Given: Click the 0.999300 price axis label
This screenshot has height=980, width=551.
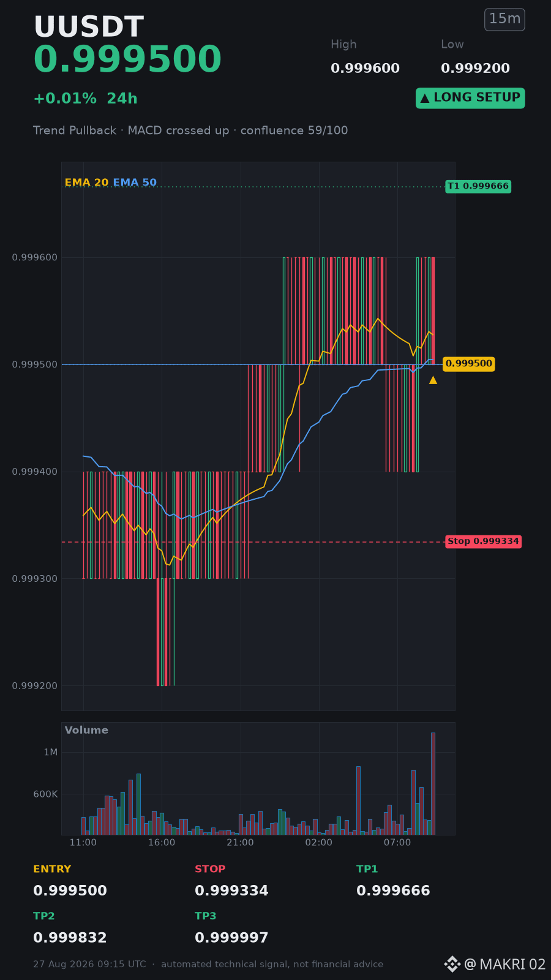Looking at the screenshot, I should [x=35, y=579].
